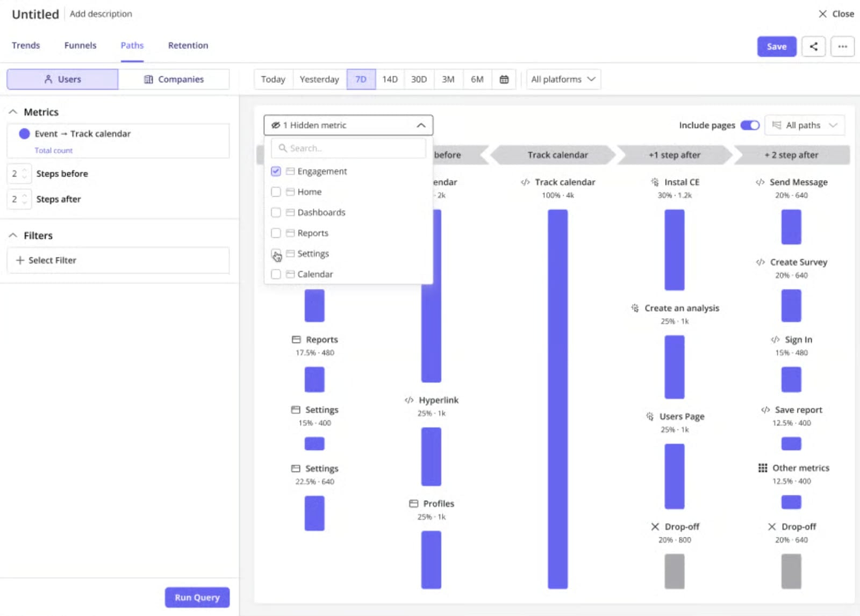Click the Save button
Image resolution: width=860 pixels, height=616 pixels.
(777, 47)
